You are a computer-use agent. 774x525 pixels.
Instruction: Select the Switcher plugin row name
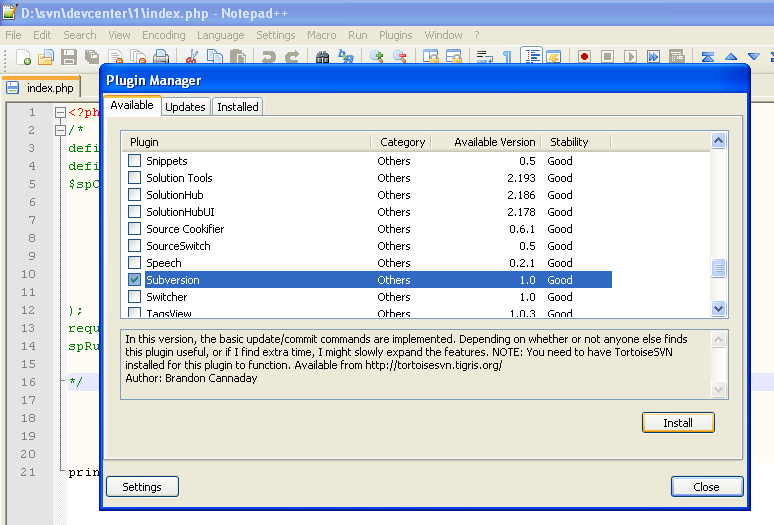(x=167, y=297)
